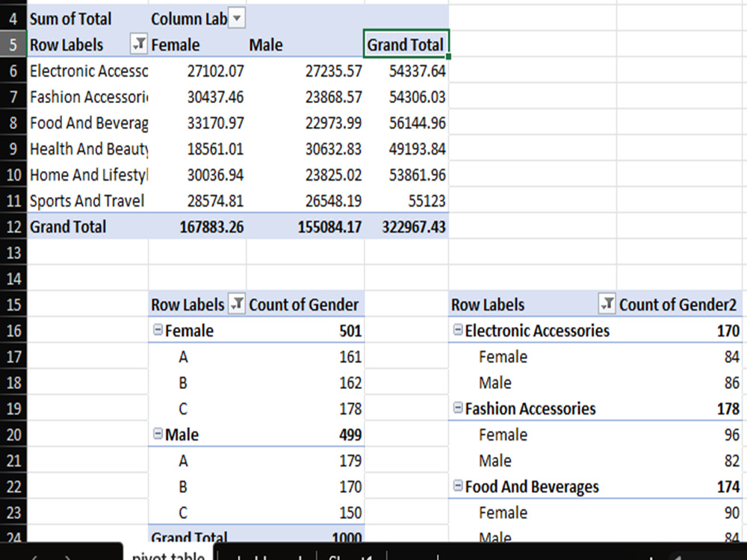This screenshot has height=560, width=747.
Task: Click the cell with count 179
Action: coord(306,461)
